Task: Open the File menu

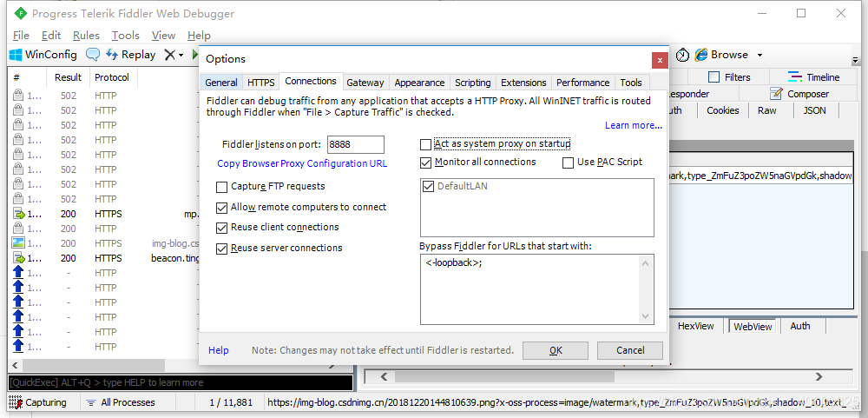Action: click(x=21, y=36)
